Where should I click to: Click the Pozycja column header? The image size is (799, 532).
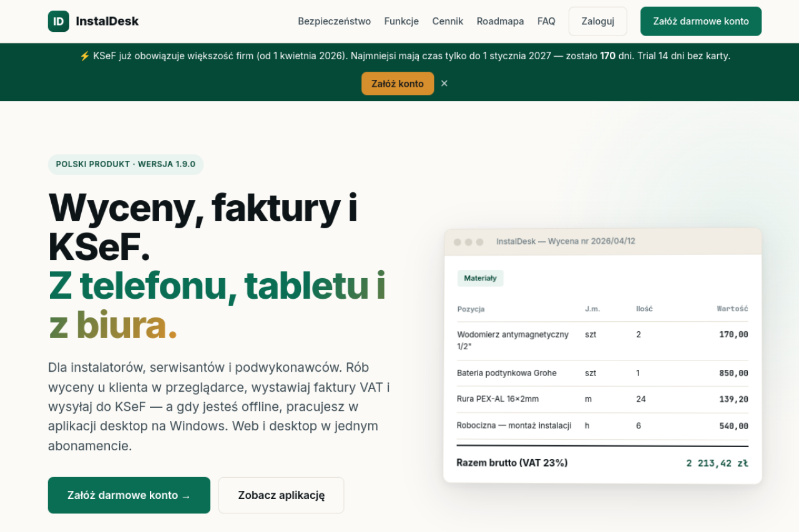(x=471, y=309)
